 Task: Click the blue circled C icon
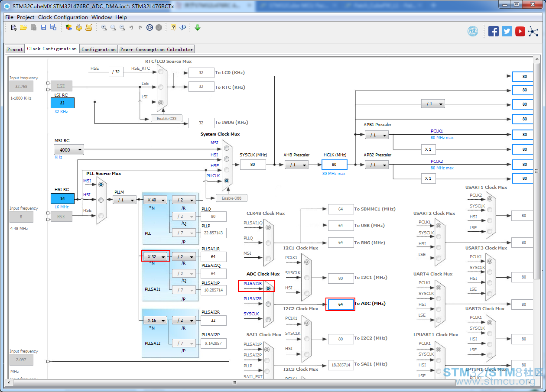tap(150, 27)
